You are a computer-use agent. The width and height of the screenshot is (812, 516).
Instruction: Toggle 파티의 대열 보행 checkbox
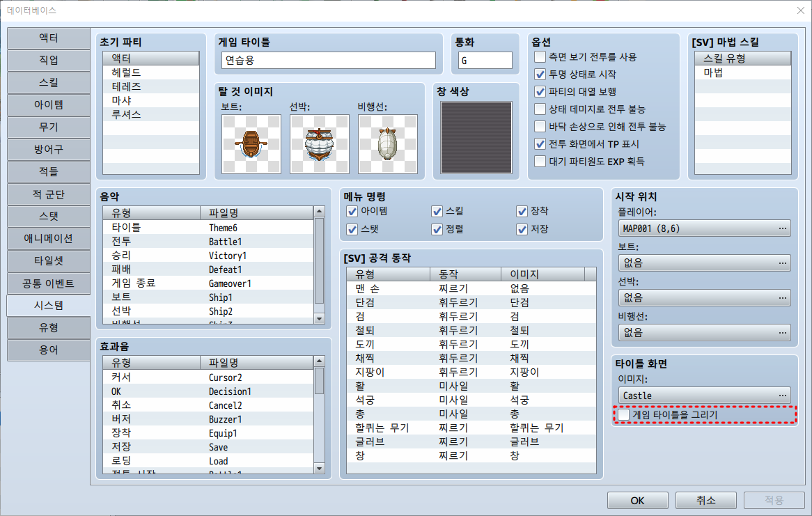pos(540,92)
